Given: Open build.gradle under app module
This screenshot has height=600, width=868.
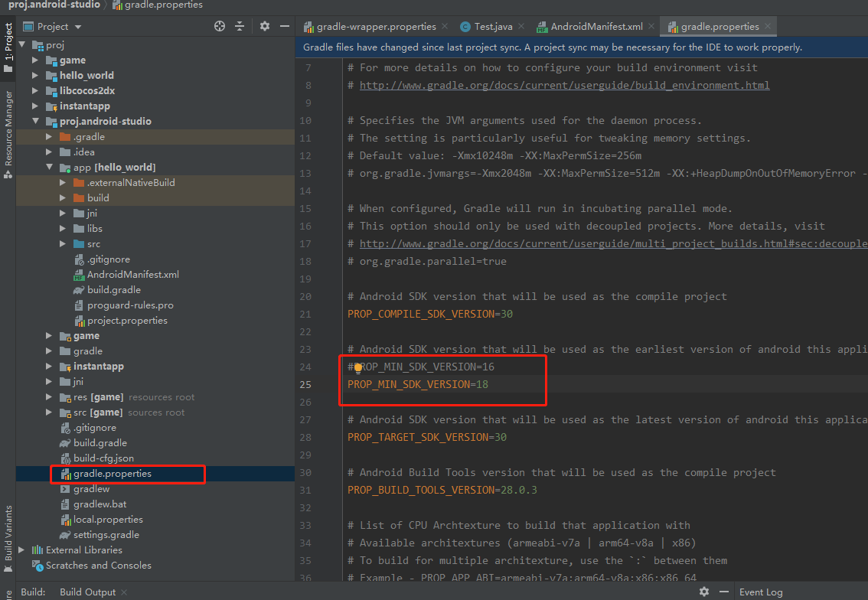Looking at the screenshot, I should (x=113, y=289).
